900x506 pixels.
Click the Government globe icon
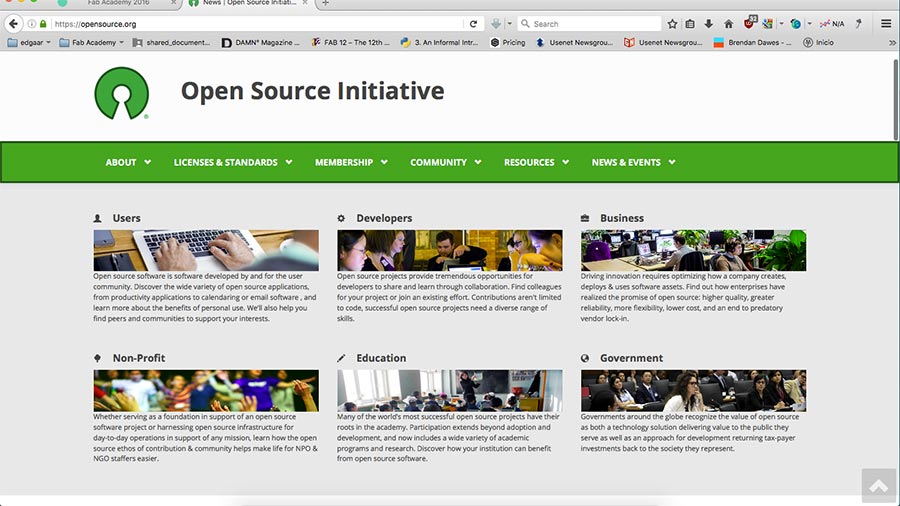585,358
